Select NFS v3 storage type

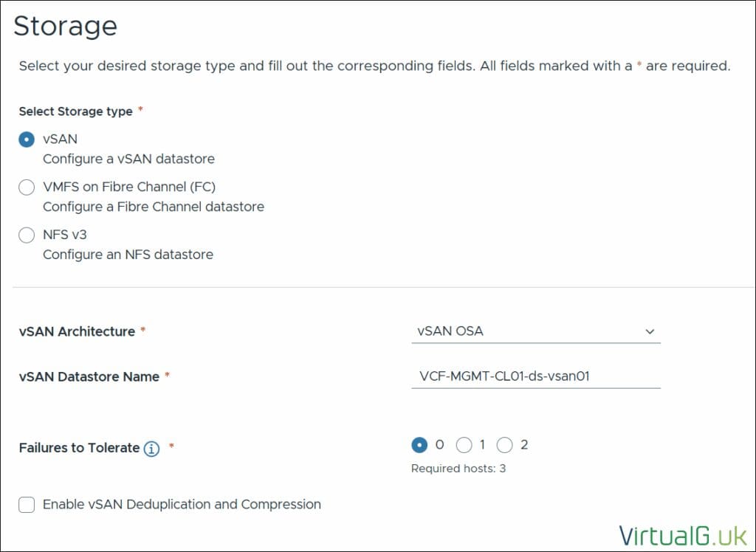coord(27,235)
